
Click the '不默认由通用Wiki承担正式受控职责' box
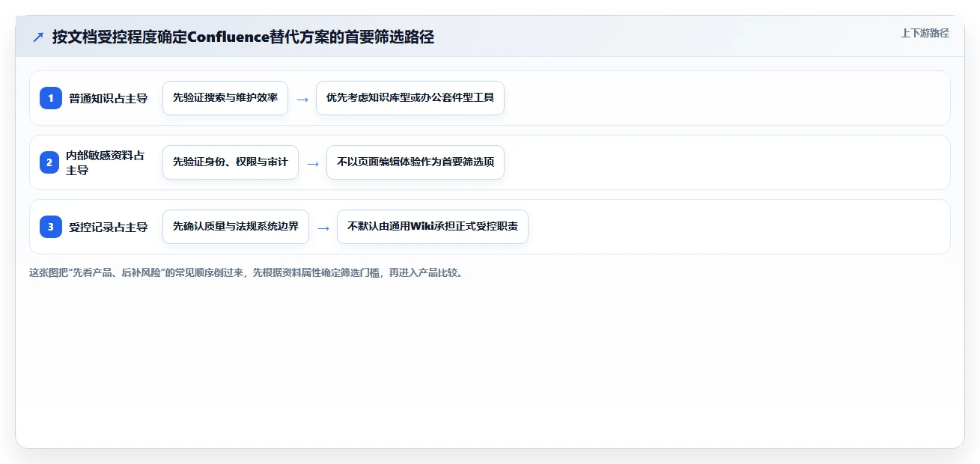[433, 227]
